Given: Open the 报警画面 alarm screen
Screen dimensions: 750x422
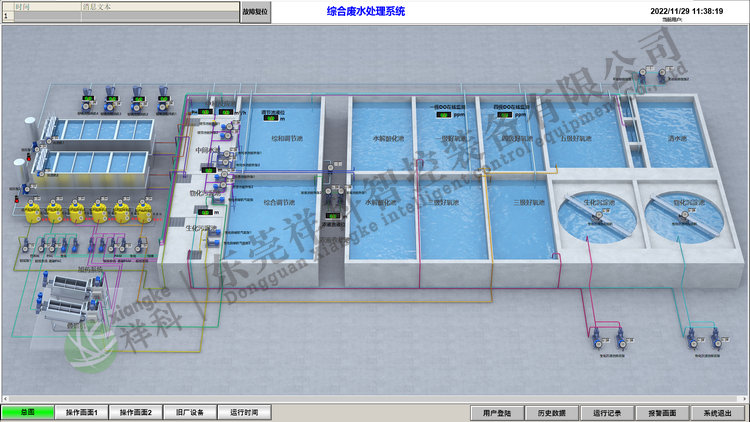Looking at the screenshot, I should tap(662, 412).
